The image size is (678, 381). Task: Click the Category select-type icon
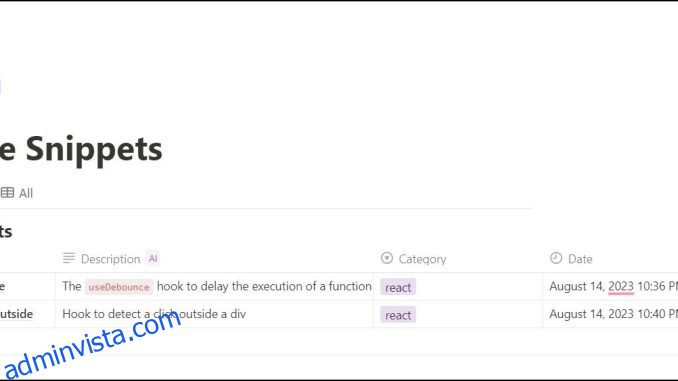(387, 258)
